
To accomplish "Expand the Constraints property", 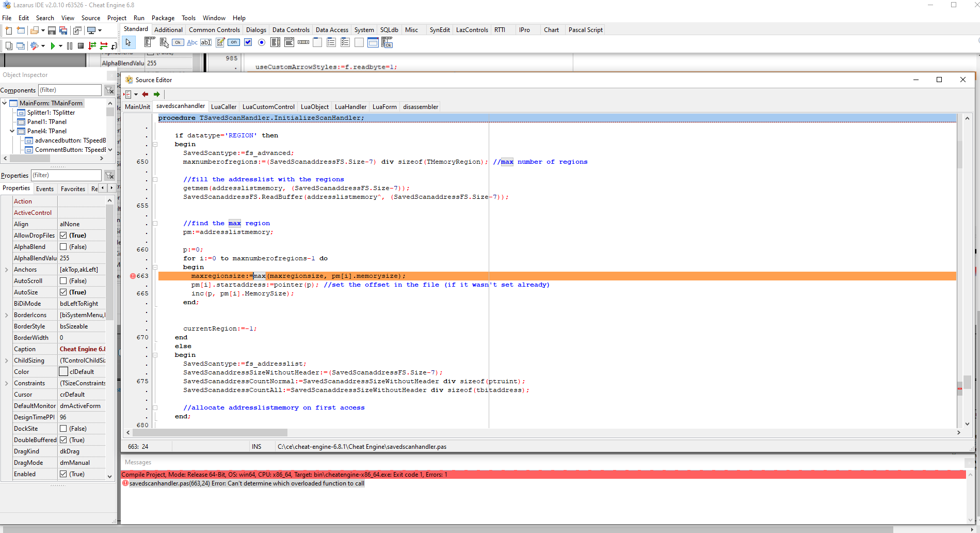I will click(6, 383).
